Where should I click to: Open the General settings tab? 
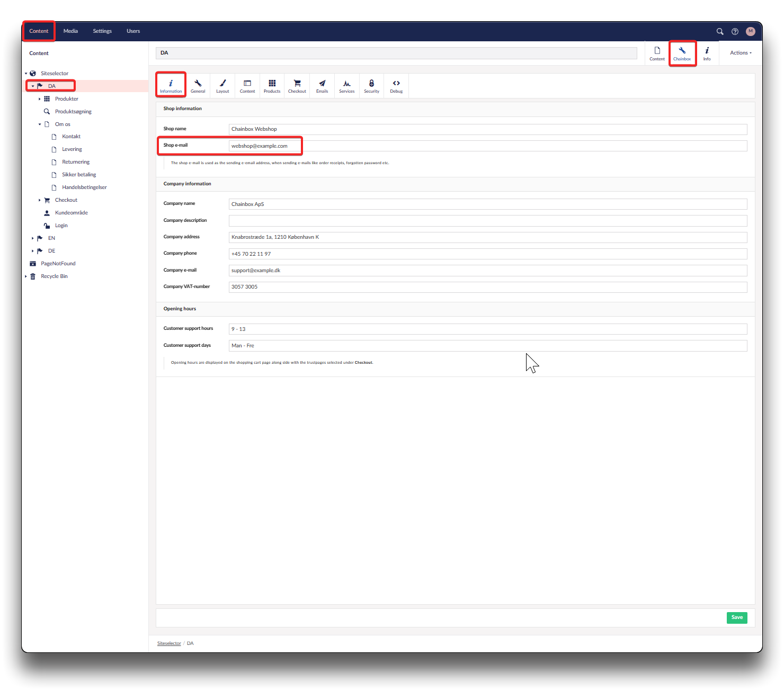click(x=198, y=86)
